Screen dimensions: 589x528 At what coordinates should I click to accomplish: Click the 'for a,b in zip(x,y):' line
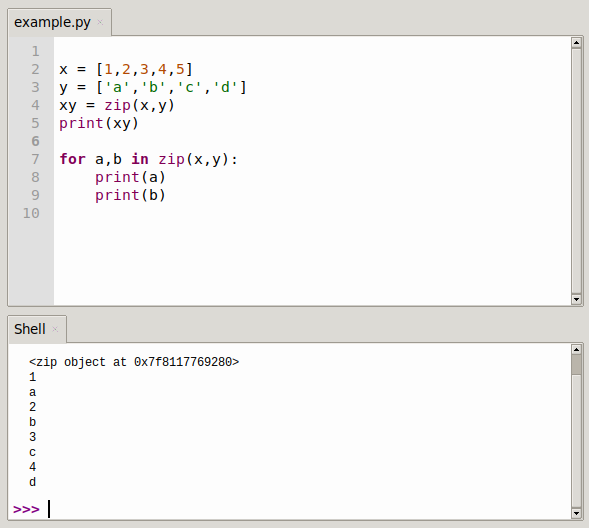149,160
